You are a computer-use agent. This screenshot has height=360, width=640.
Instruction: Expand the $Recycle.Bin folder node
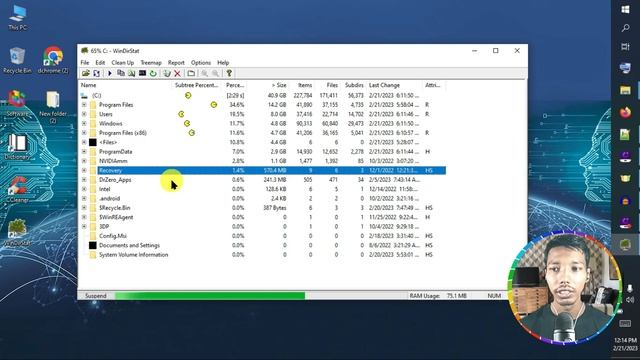(84, 208)
